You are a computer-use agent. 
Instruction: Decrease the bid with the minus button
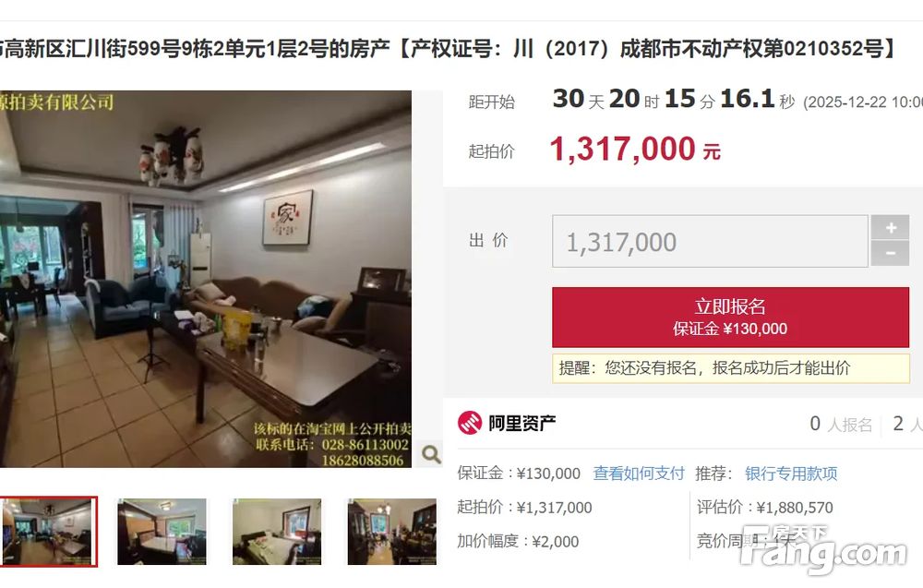890,254
